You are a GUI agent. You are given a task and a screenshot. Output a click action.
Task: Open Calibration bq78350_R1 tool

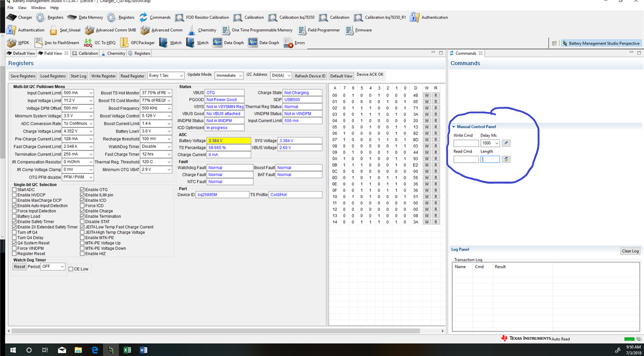(380, 17)
